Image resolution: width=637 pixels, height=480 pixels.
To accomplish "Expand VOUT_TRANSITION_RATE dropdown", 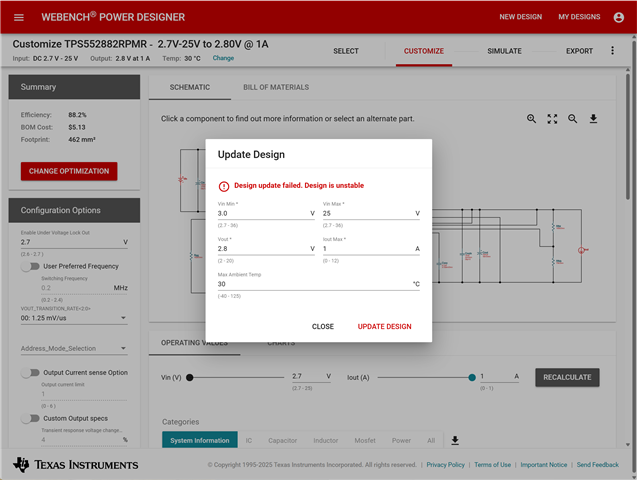I will 74,318.
